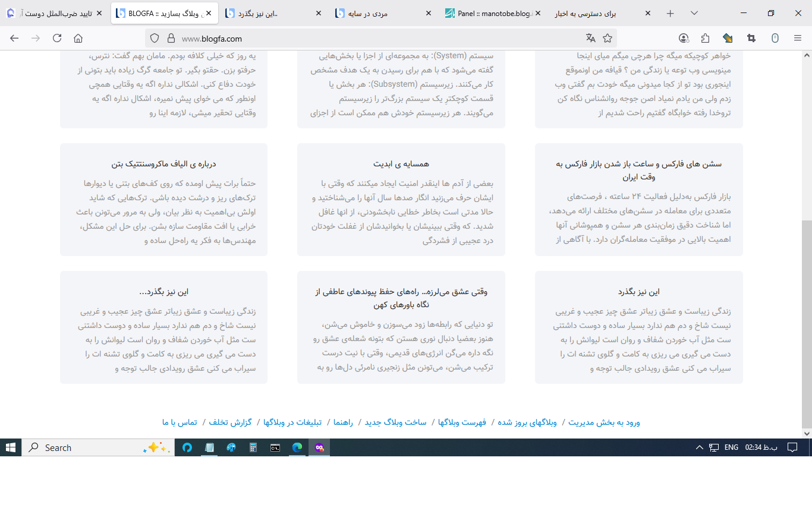Open the Firefox account profile icon
The width and height of the screenshot is (812, 511).
[x=684, y=38]
